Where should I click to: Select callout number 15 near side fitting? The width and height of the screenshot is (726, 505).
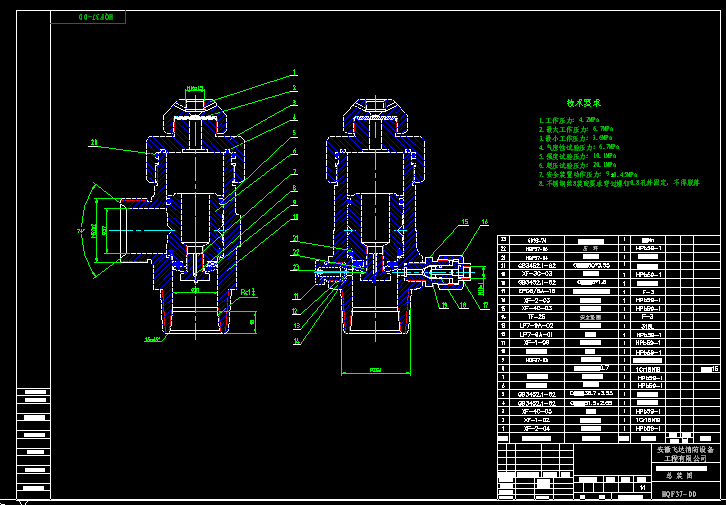(464, 220)
